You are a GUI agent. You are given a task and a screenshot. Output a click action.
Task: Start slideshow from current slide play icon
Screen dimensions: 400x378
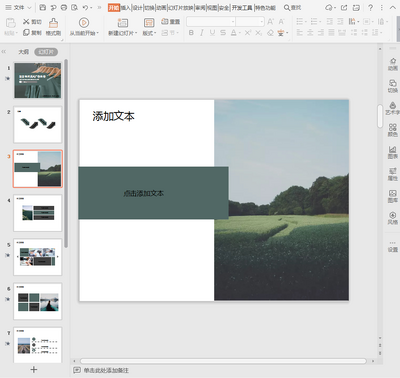84,23
